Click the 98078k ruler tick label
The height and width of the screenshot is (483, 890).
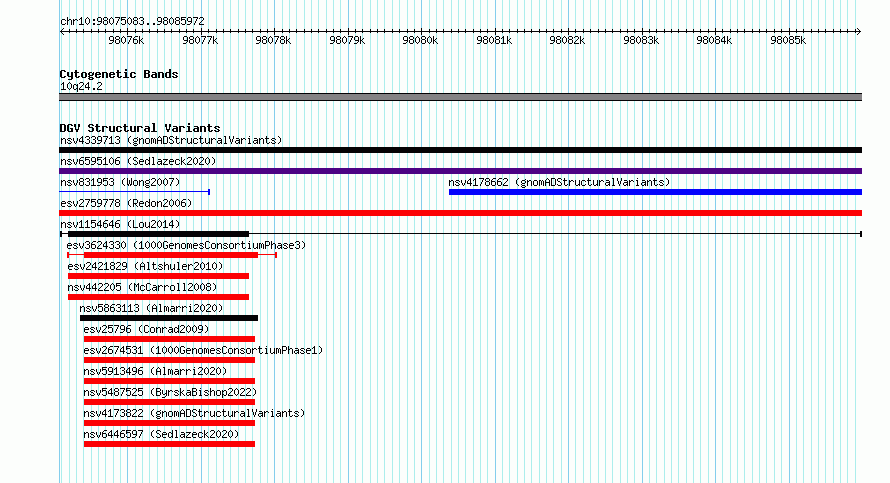(x=273, y=40)
